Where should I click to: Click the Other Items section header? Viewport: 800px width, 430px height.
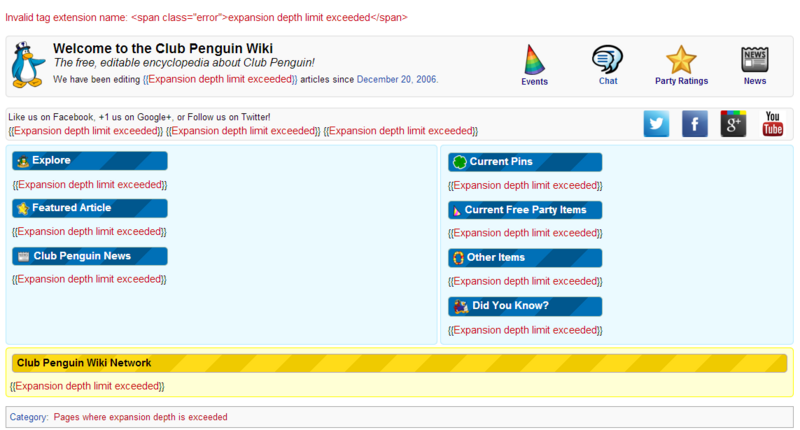(525, 258)
